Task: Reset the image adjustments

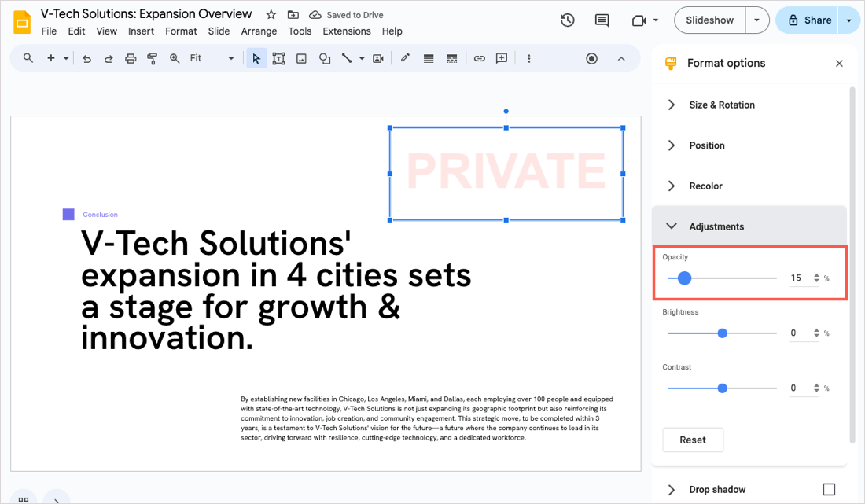Action: tap(693, 440)
